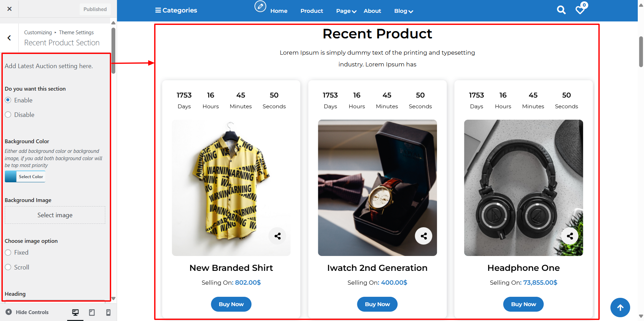The width and height of the screenshot is (644, 321).
Task: Open the wishlist heart icon
Action: tap(580, 10)
